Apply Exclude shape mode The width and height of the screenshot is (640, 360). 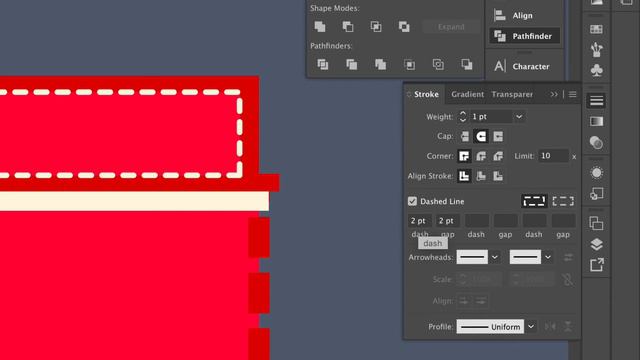(404, 27)
